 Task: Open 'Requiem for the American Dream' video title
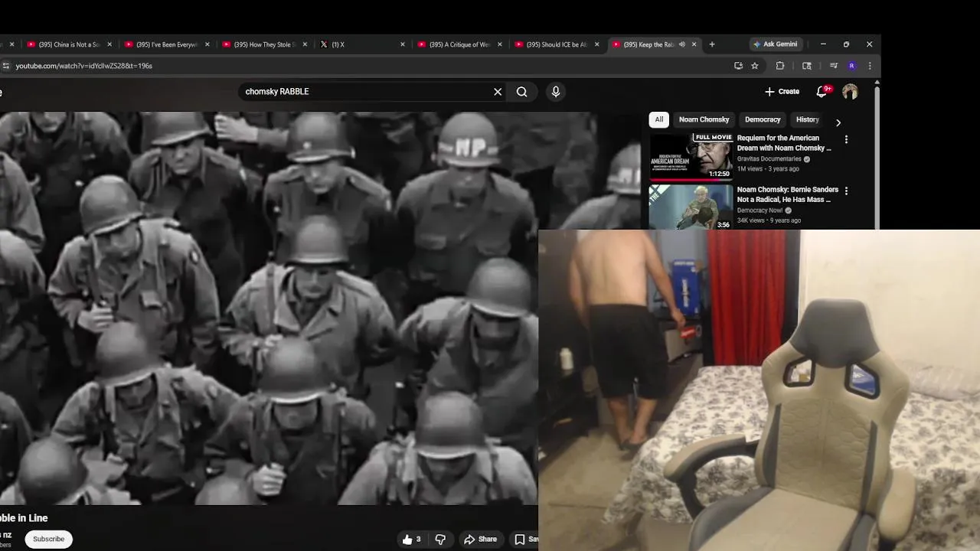[x=783, y=143]
